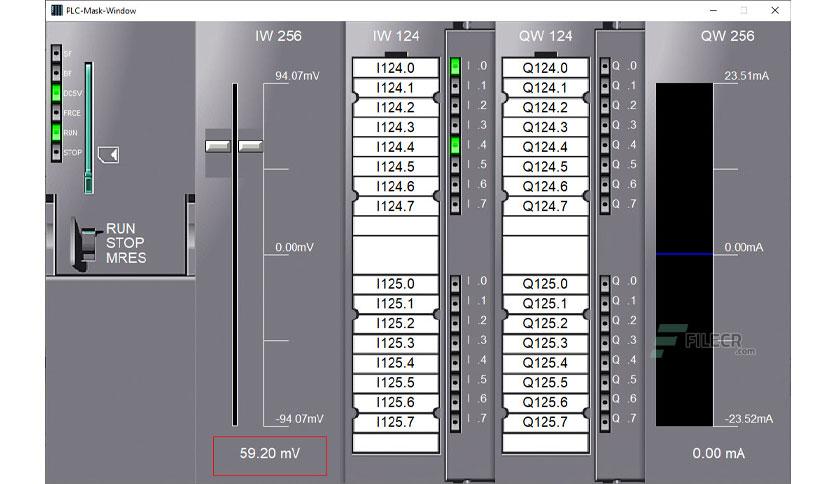Click the Q .7 output LED of byte 125
The image size is (836, 484).
605,421
